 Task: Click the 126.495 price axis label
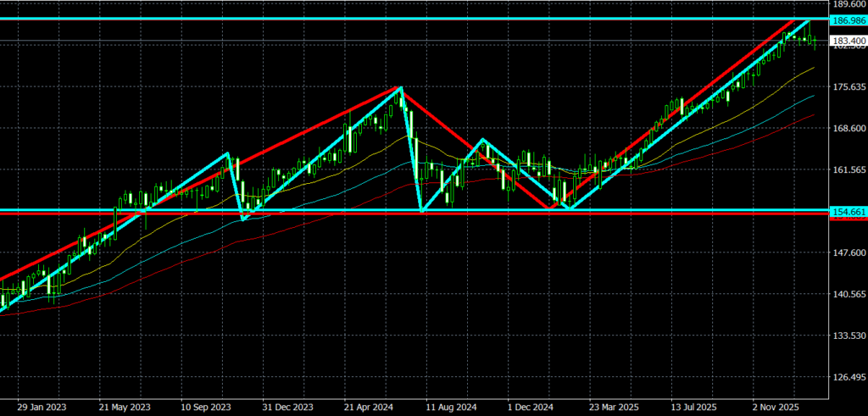click(x=848, y=378)
